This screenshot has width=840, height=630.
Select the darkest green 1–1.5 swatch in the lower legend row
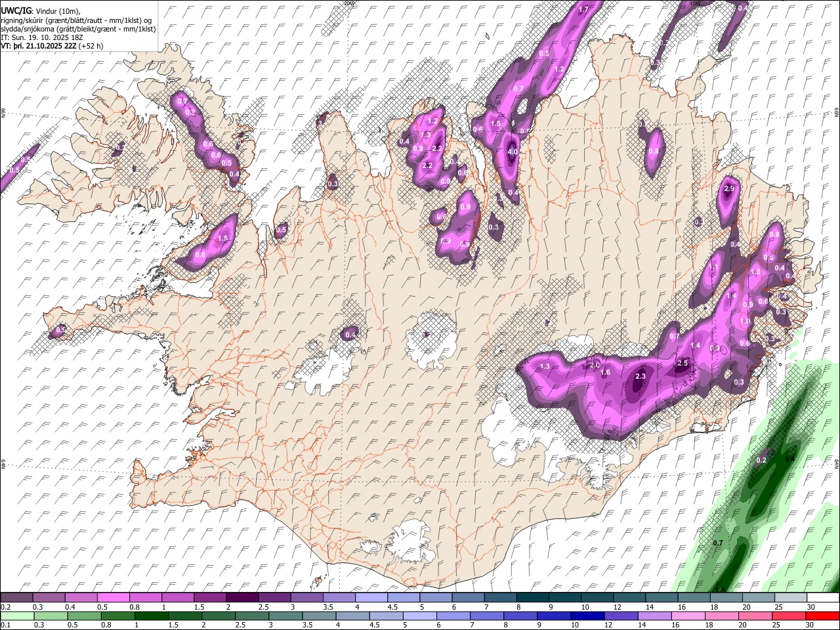point(151,616)
